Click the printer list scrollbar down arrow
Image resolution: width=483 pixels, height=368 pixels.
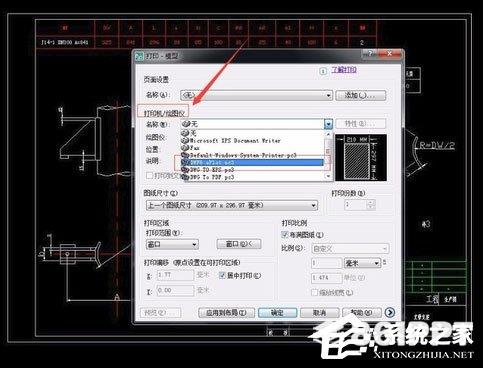coord(328,176)
